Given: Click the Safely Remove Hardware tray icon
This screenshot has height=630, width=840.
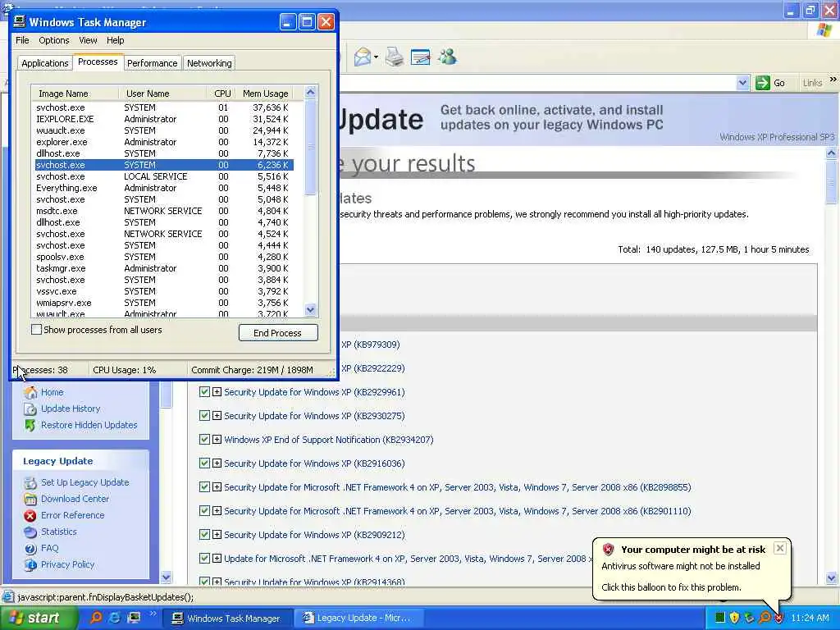Looking at the screenshot, I should 749,618.
